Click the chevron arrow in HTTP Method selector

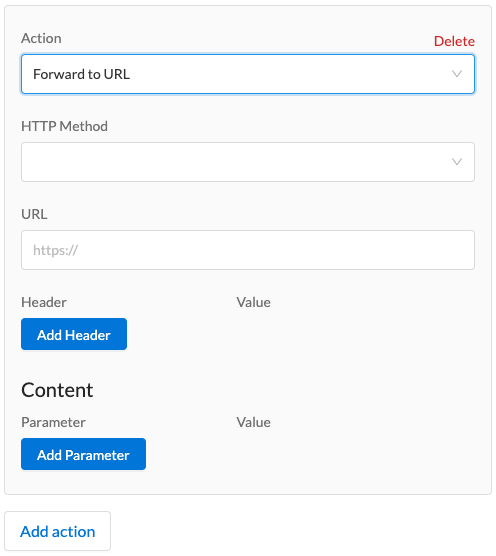click(x=457, y=162)
